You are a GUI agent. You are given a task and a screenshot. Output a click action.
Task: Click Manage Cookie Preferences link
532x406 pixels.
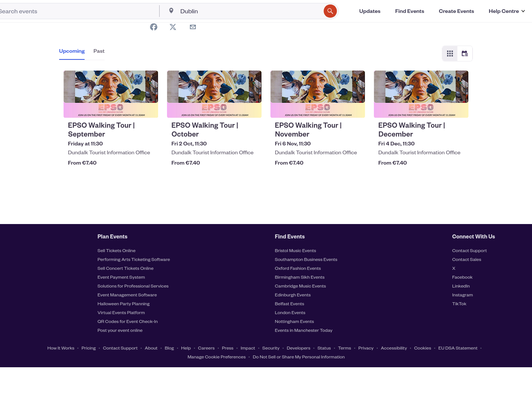coord(216,357)
